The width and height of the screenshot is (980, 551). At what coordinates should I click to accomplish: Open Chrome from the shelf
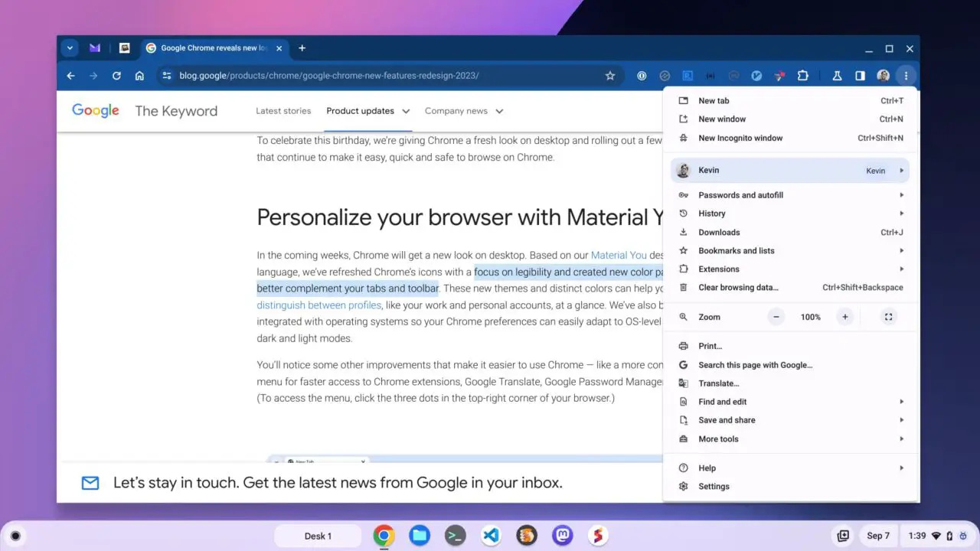384,536
